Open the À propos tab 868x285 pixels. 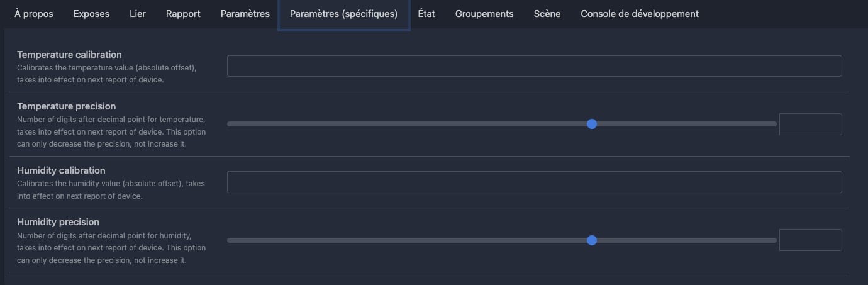34,14
